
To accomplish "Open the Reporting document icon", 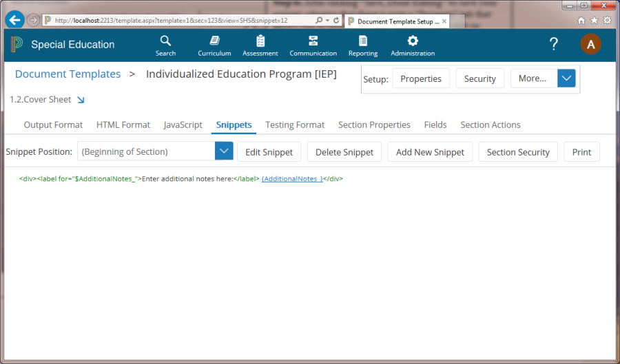I will [362, 41].
